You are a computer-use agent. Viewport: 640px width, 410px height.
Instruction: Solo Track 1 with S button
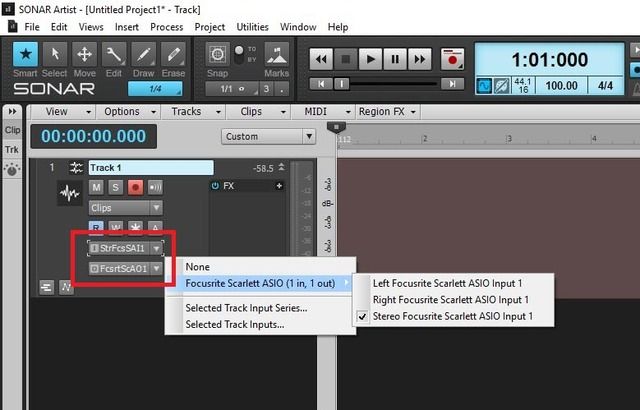click(x=116, y=187)
